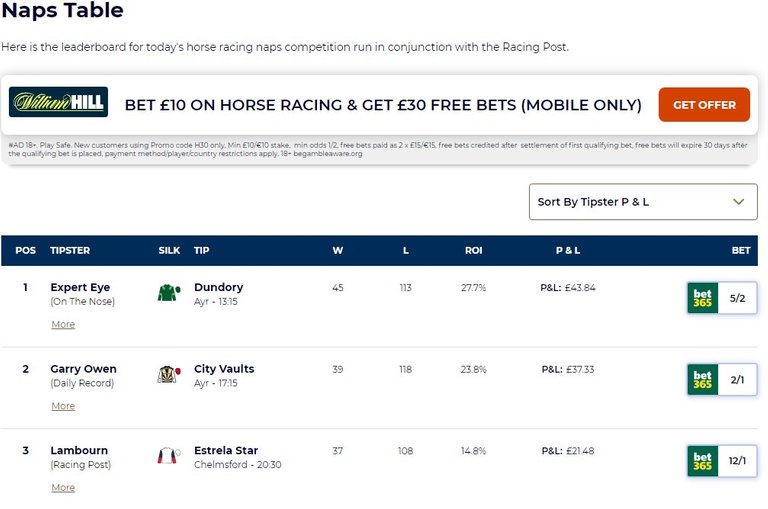Screen dimensions: 768x509
Task: Click the Estrela Star jockey silk
Action: pyautogui.click(x=169, y=456)
